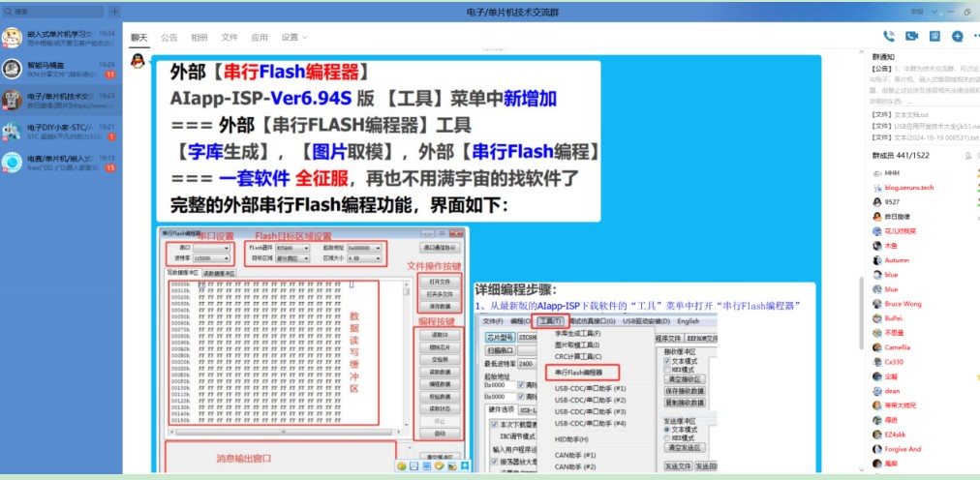Click the smiley icon in the image toolbar
The image size is (980, 480).
(401, 465)
